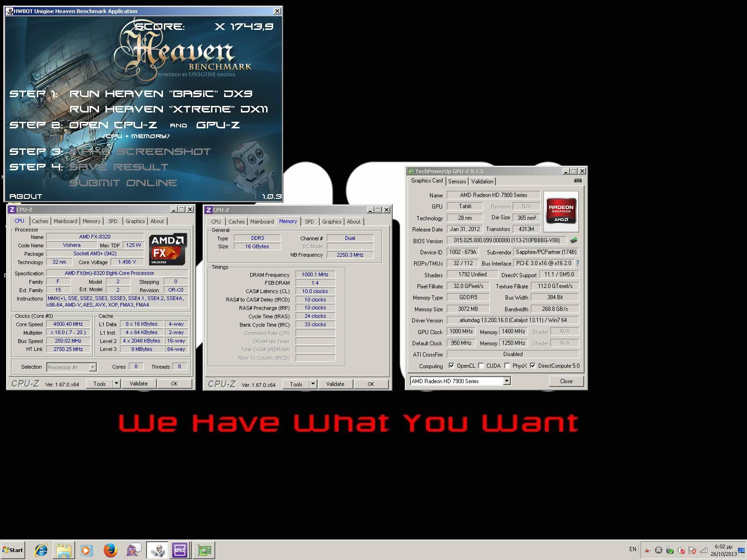This screenshot has height=560, width=747.
Task: Click OK in the left CPU-Z window
Action: tap(174, 384)
